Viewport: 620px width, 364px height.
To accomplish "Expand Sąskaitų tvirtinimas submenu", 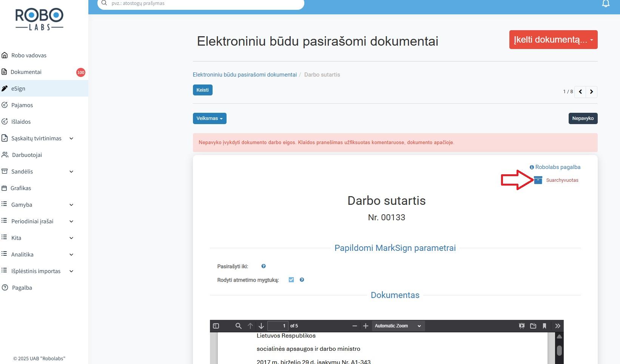I will click(71, 138).
